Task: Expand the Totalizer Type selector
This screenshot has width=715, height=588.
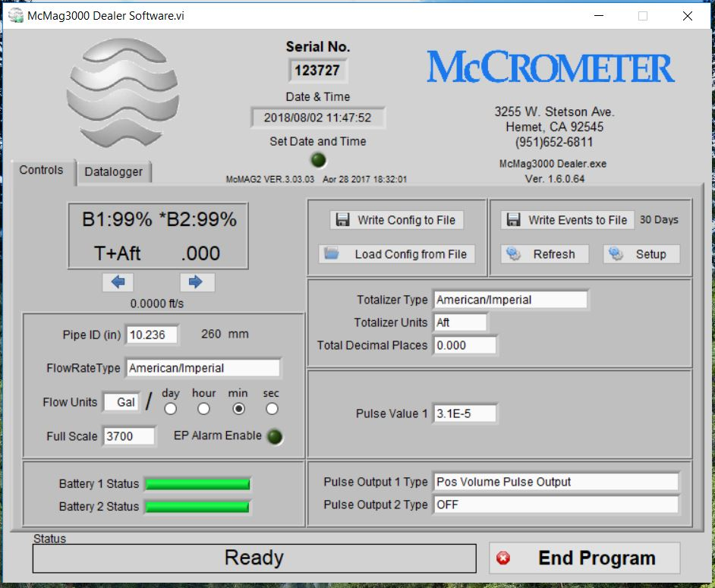Action: coord(510,300)
